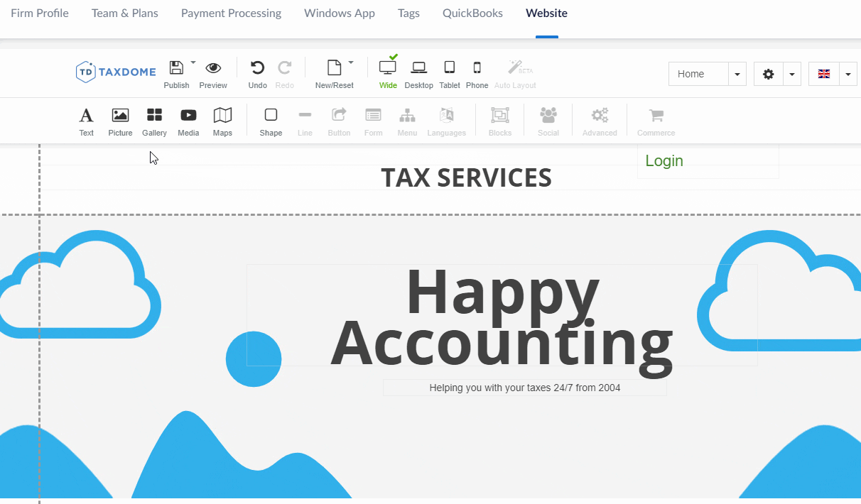Switch to Desktop layout view
The width and height of the screenshot is (861, 504).
point(418,68)
